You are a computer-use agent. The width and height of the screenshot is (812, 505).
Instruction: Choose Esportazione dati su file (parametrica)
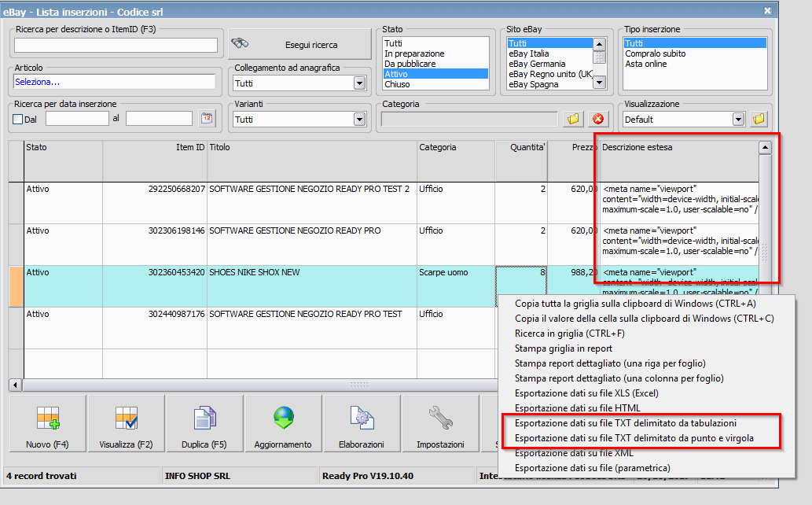pos(593,468)
